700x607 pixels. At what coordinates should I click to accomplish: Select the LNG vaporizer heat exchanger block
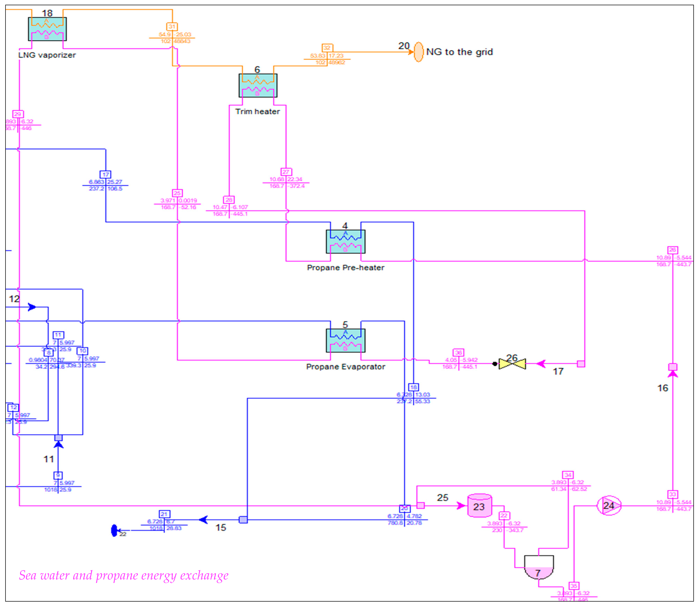tap(47, 29)
